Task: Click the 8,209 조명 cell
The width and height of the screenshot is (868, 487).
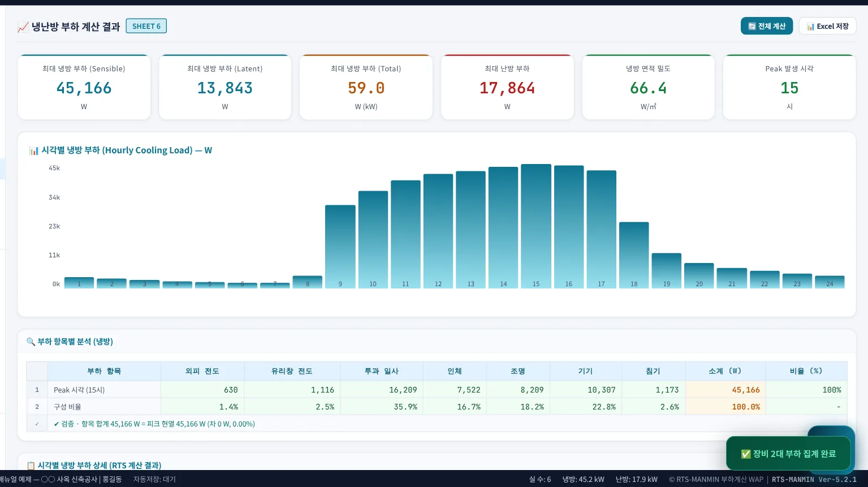Action: click(518, 390)
